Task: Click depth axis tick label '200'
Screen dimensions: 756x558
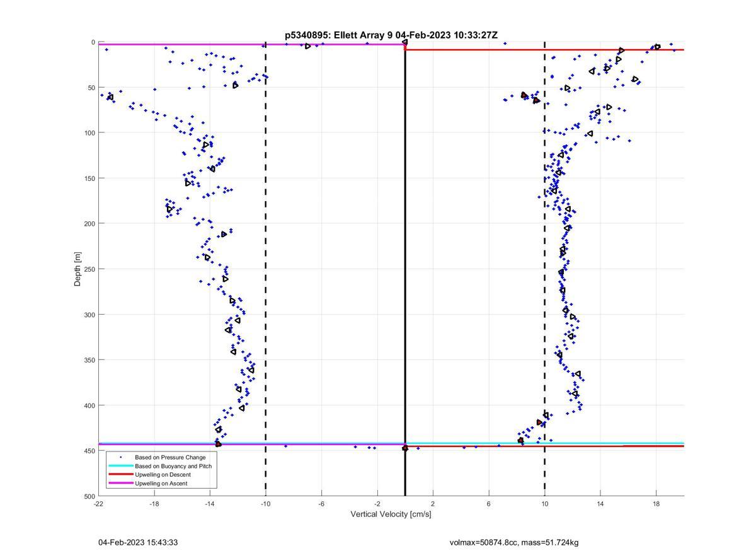Action: [x=89, y=224]
